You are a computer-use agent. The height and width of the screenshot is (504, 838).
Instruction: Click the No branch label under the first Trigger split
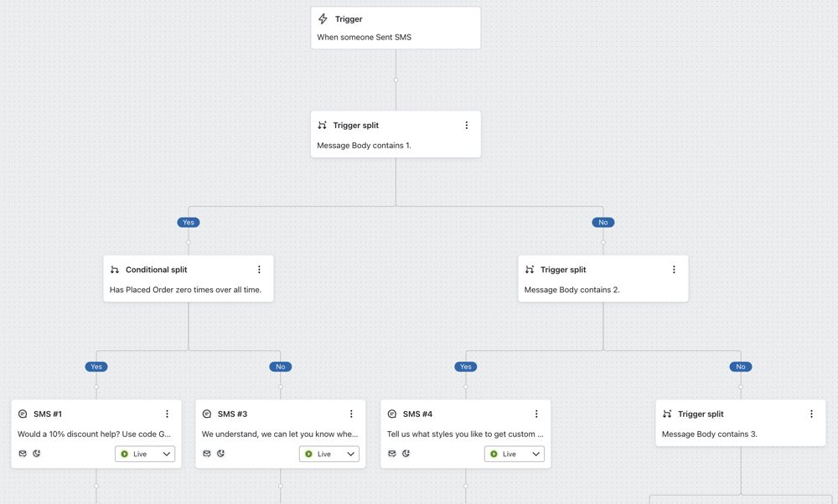click(x=603, y=223)
